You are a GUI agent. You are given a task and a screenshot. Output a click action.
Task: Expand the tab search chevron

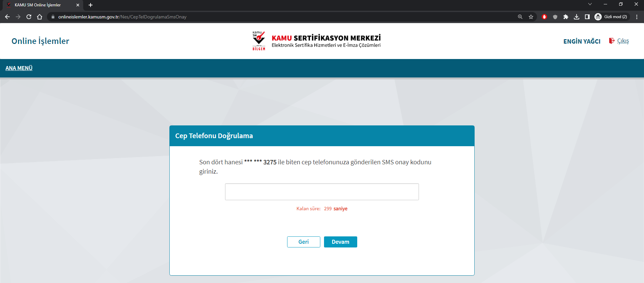tap(590, 4)
